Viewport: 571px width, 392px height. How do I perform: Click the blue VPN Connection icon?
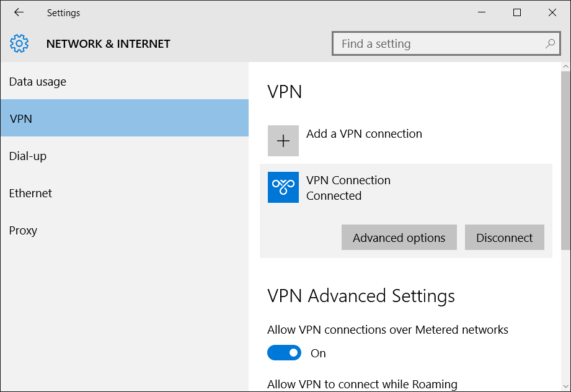(x=283, y=187)
